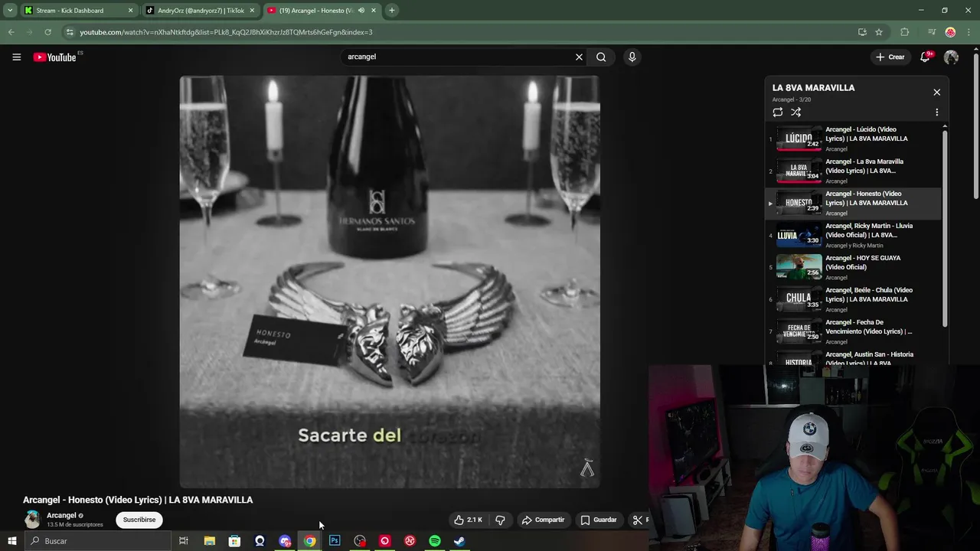Go back in browser history
Viewport: 980px width, 551px height.
[11, 32]
